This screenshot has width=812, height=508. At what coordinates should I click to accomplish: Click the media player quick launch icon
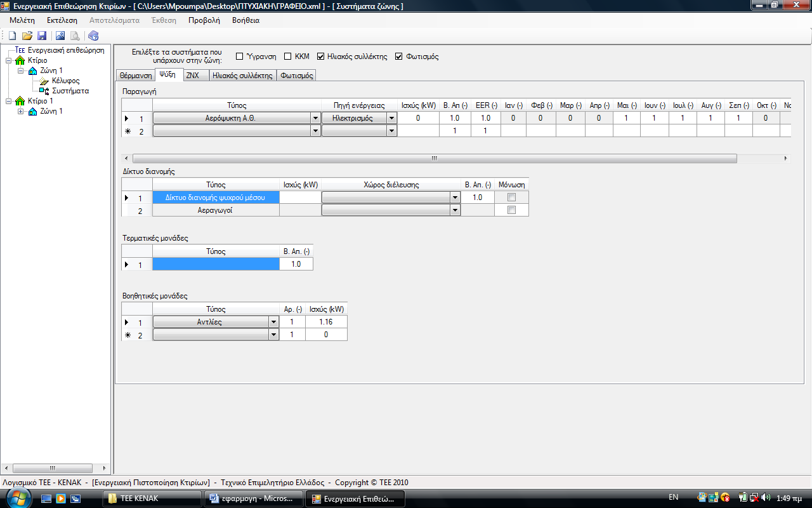61,498
